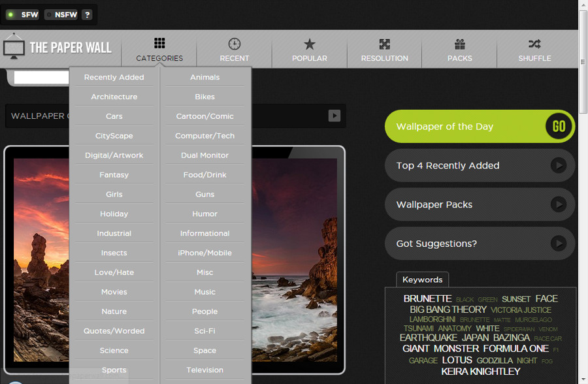Select Recently Added category
The image size is (588, 384).
tap(114, 77)
